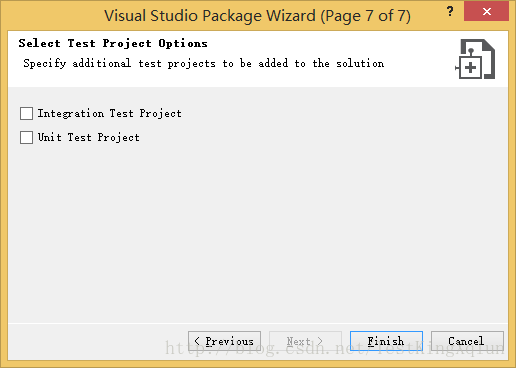516x368 pixels.
Task: Click the Select Test Project Options heading
Action: (113, 43)
